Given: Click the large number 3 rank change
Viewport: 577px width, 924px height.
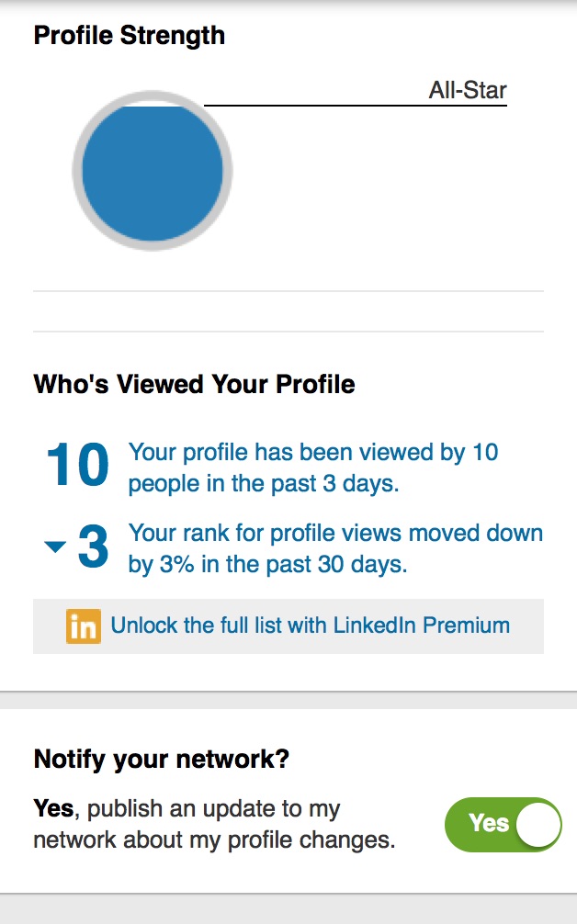Looking at the screenshot, I should click(93, 547).
